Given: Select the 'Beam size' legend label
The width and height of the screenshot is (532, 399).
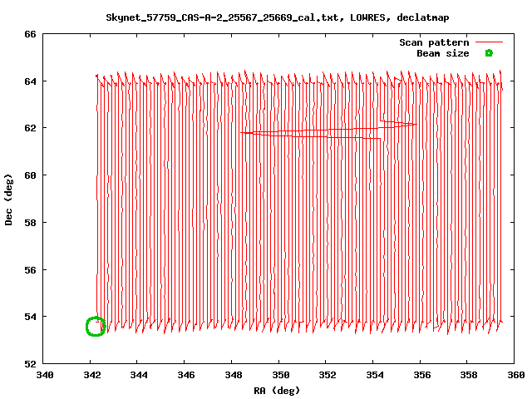Looking at the screenshot, I should click(x=443, y=53).
